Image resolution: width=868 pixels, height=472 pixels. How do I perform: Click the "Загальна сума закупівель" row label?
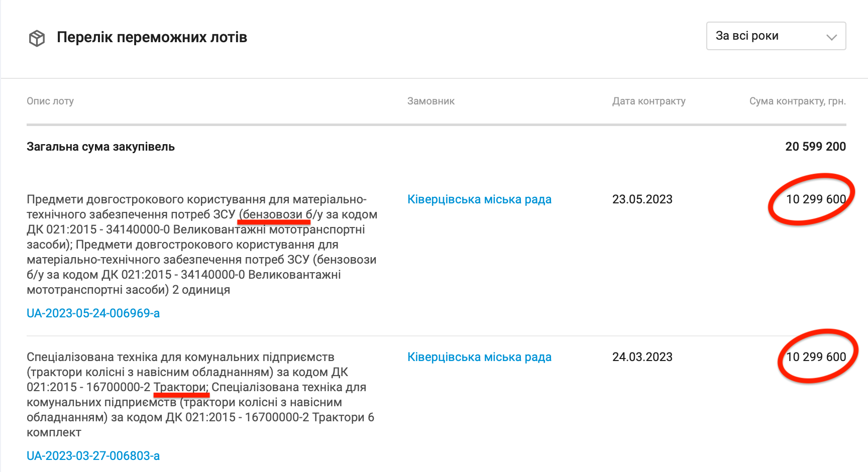(100, 147)
